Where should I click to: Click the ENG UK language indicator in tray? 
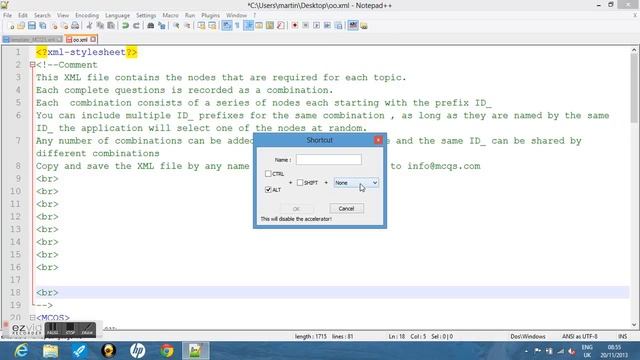tap(587, 351)
